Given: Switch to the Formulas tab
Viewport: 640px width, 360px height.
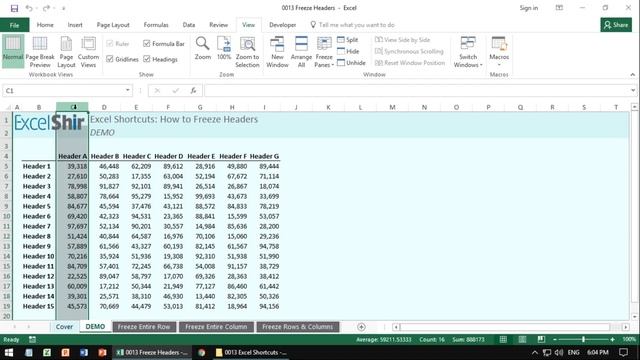Looking at the screenshot, I should click(156, 25).
